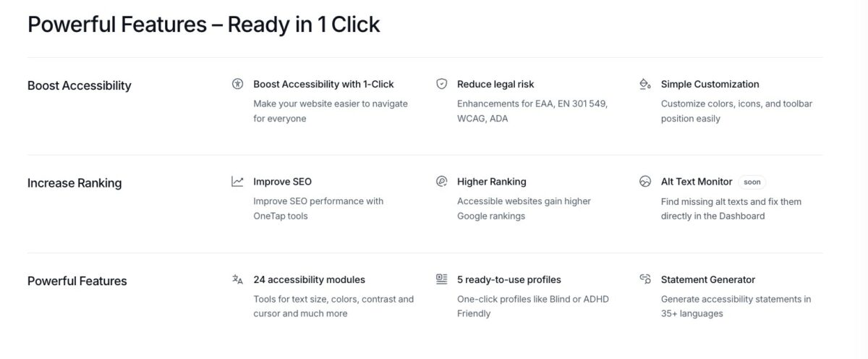Viewport: 868px width, 359px height.
Task: Click the 'Improve SEO' feature title
Action: 282,182
